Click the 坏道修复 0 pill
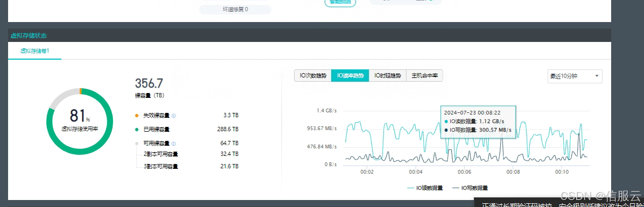 (x=235, y=10)
